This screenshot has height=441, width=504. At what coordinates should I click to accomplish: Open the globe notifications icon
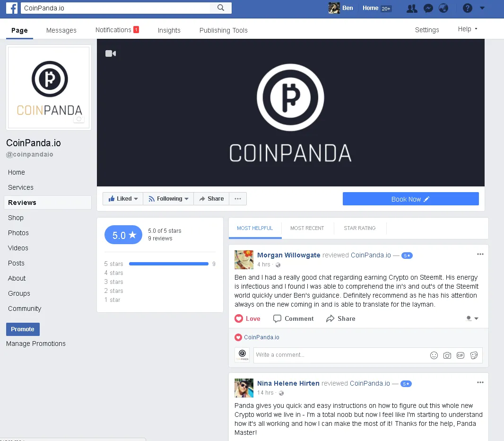(x=443, y=8)
